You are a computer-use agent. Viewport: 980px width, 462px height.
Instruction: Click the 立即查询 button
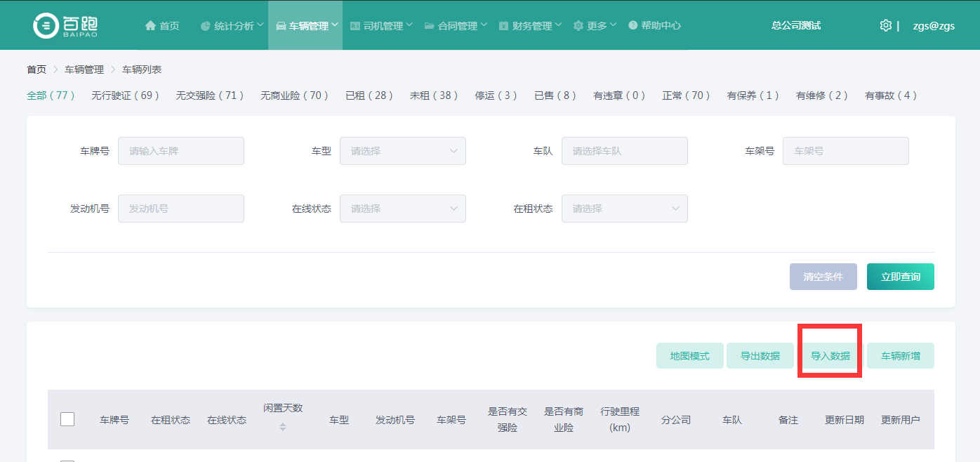tap(900, 277)
